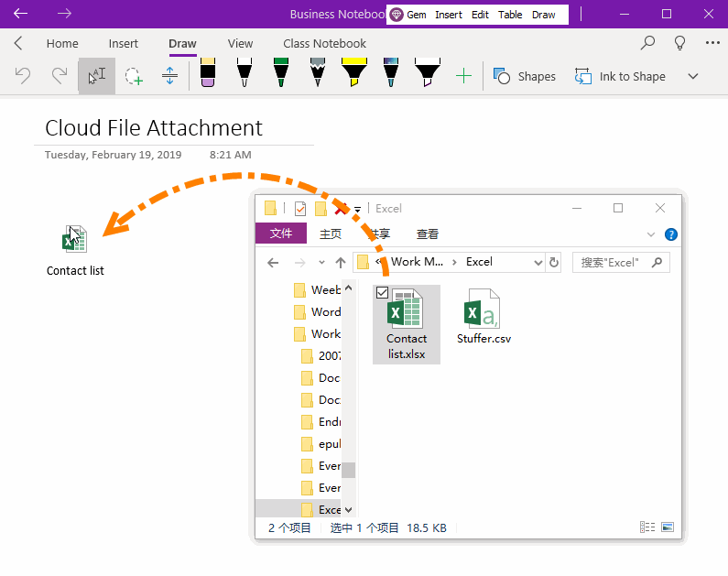The width and height of the screenshot is (728, 576).
Task: Click the Redo icon in Draw toolbar
Action: point(60,76)
